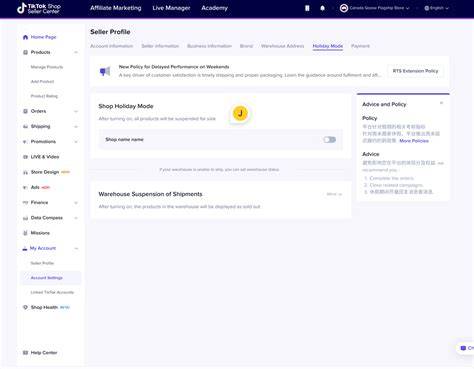Open Account Settings under My Account
The width and height of the screenshot is (474, 369).
coord(47,278)
